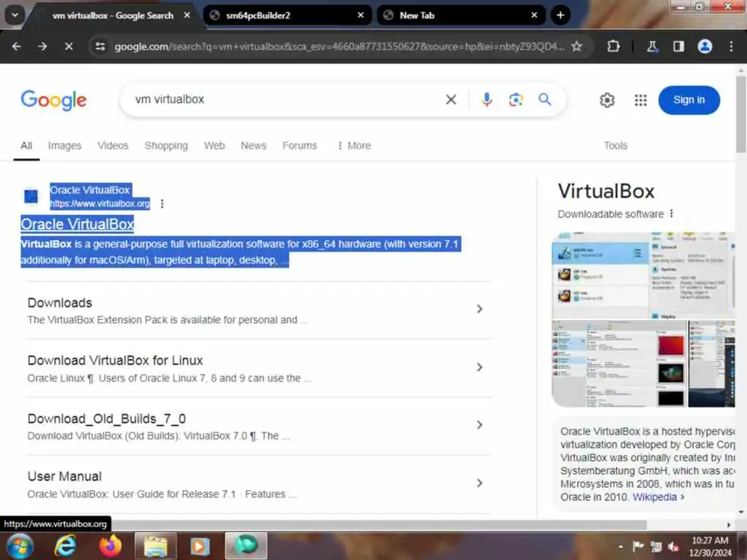Open the Chrome profile avatar
Image resolution: width=747 pixels, height=560 pixels.
(705, 46)
